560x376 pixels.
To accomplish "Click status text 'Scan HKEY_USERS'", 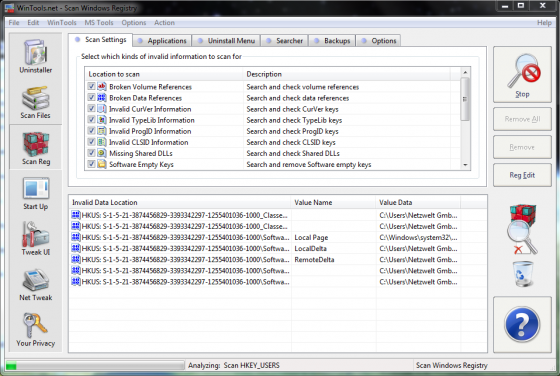I will tap(251, 365).
